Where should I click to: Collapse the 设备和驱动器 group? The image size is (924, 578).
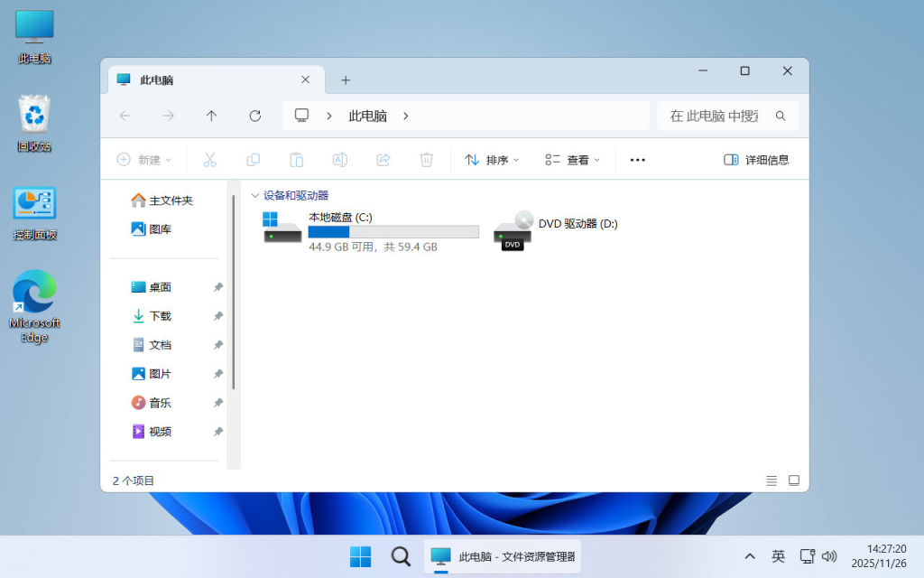[x=255, y=194]
